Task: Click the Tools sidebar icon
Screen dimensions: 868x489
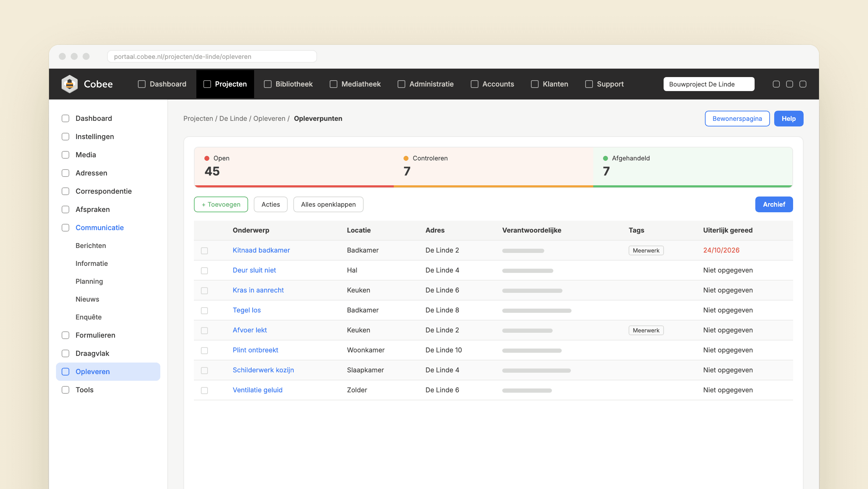Action: pos(65,390)
